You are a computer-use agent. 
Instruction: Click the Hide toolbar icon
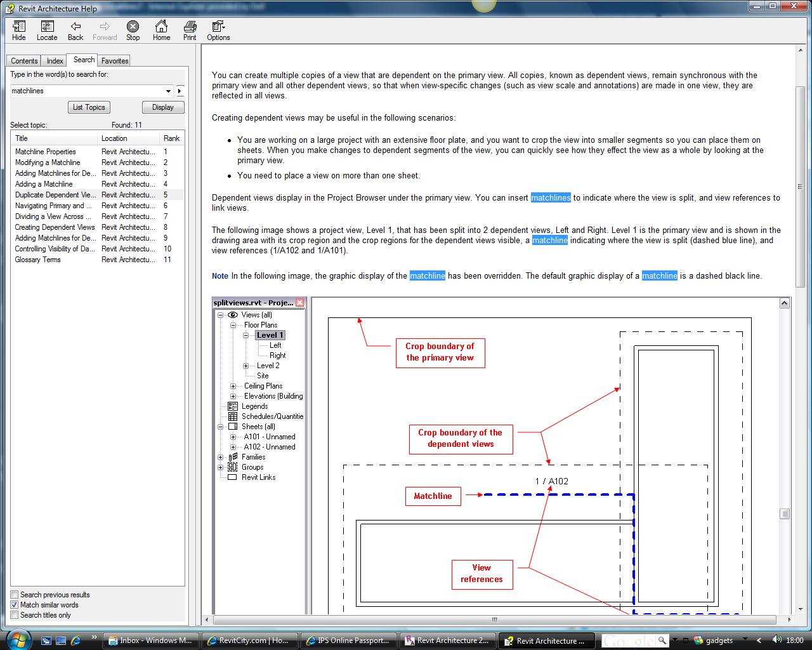pos(19,30)
